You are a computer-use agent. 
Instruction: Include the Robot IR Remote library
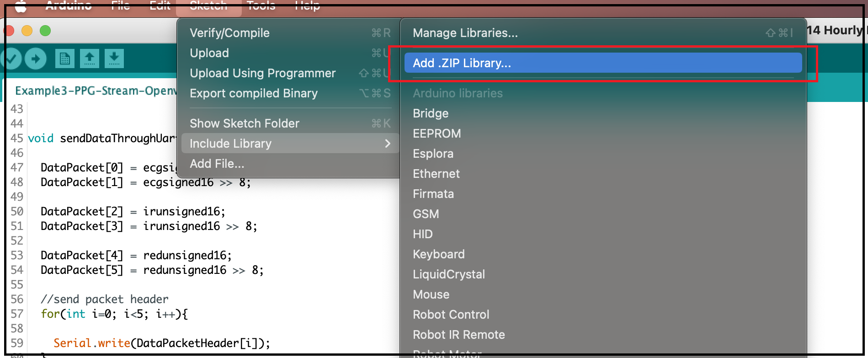(x=603, y=335)
